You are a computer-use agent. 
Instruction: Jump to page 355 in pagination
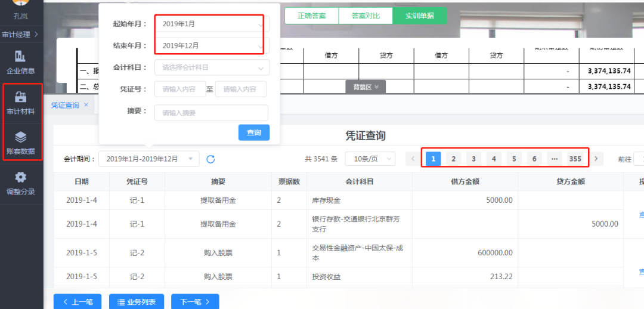575,159
